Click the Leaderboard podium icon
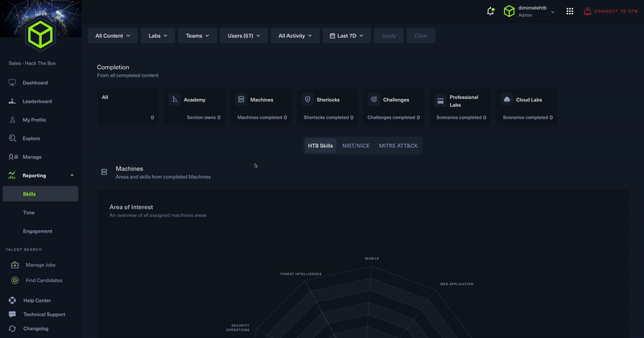The height and width of the screenshot is (338, 644). point(12,101)
